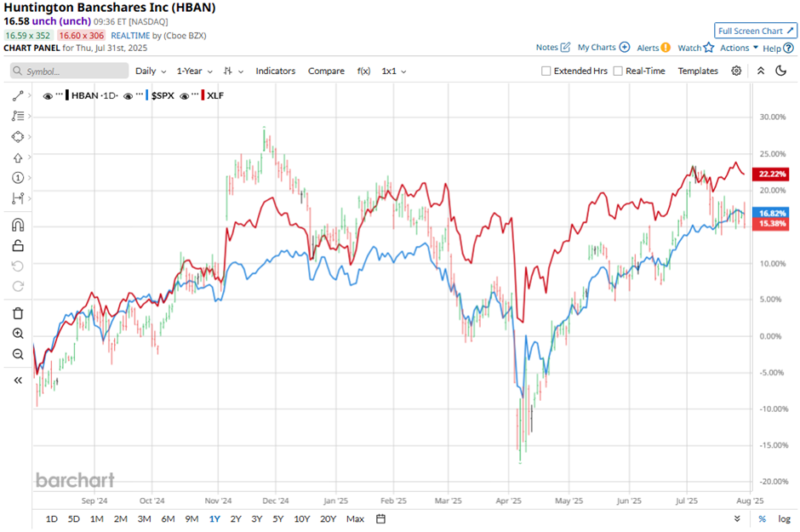
Task: Click the lock drawings padlock icon
Action: [18, 246]
